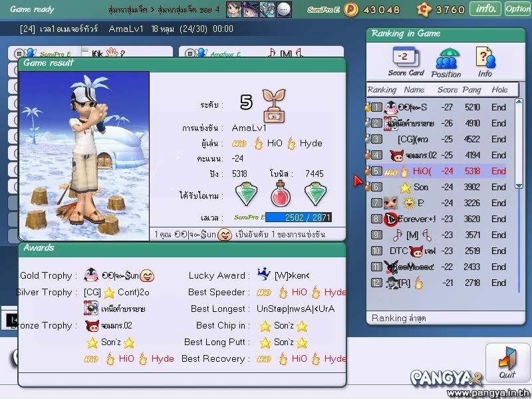Select the witch hat character thumbnail

251,9
